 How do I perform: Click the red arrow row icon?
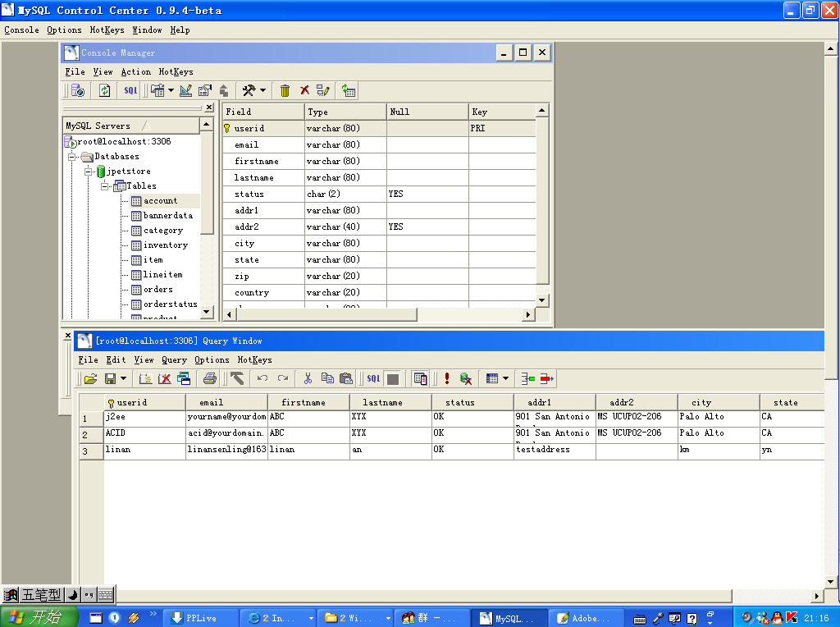[x=547, y=379]
